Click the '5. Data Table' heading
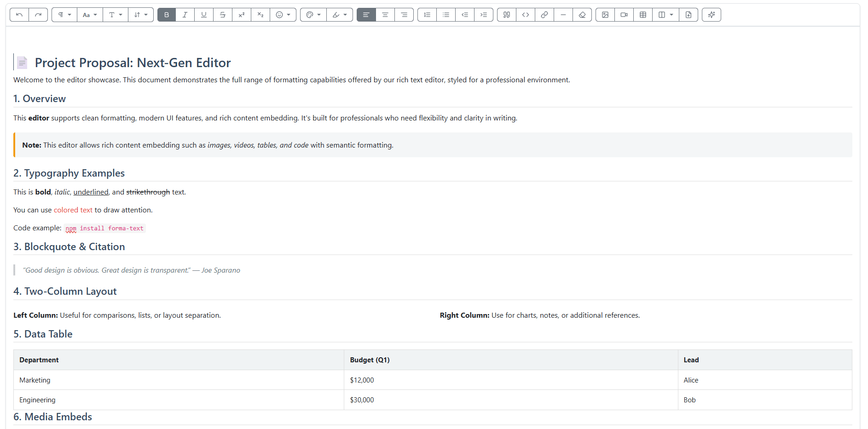Image resolution: width=868 pixels, height=429 pixels. pos(43,334)
